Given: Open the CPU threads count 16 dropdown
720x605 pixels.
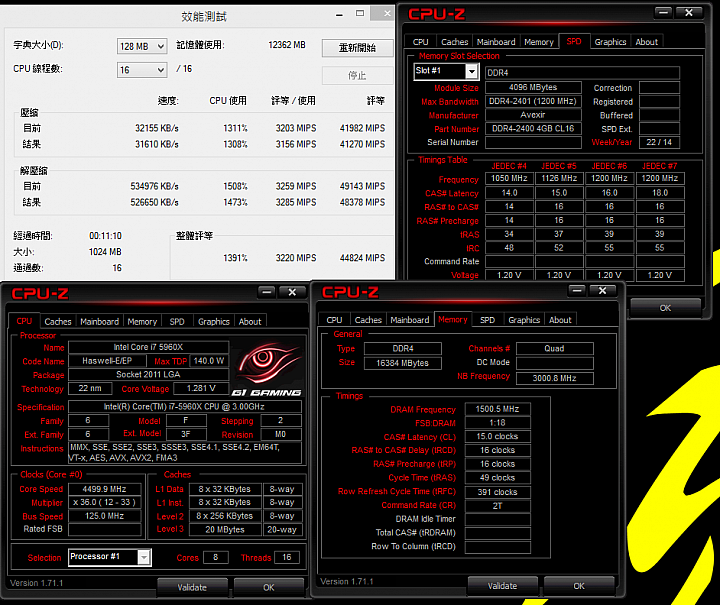Looking at the screenshot, I should [x=141, y=70].
